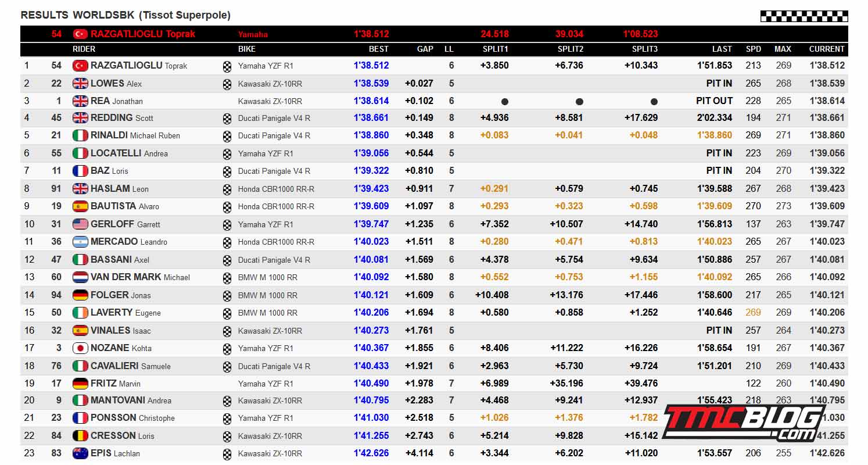The width and height of the screenshot is (868, 465).
Task: Select rider name EPIS Lachlan
Action: [115, 453]
